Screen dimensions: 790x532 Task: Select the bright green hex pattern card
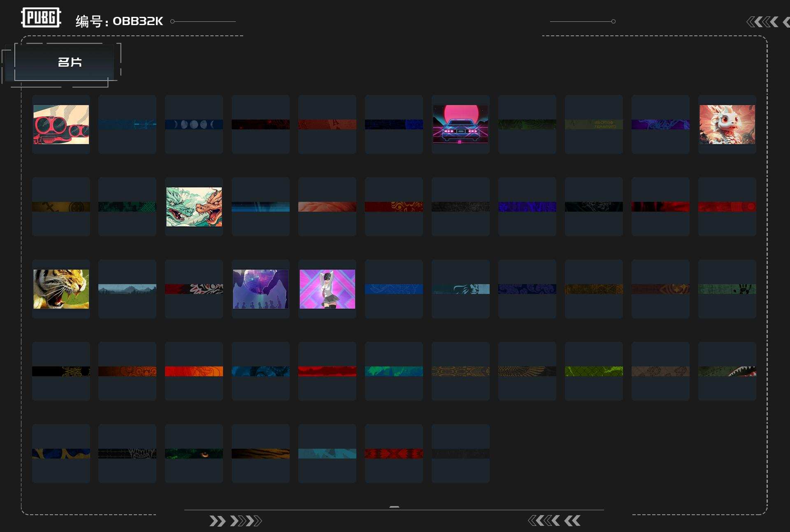594,371
